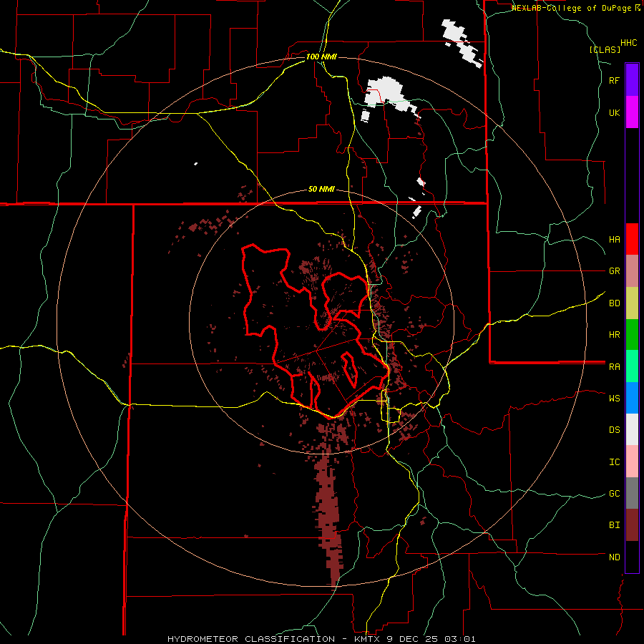Click the IC light pink swatch

[x=632, y=462]
